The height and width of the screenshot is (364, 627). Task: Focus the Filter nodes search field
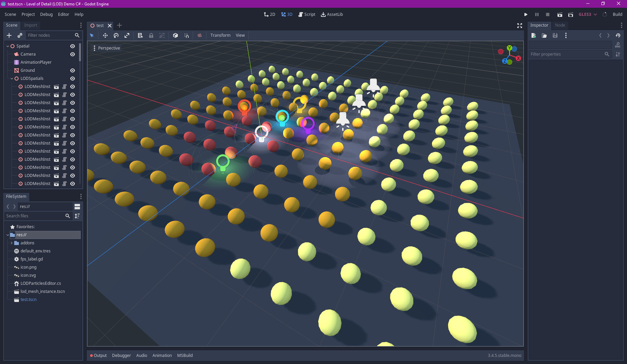pyautogui.click(x=53, y=35)
